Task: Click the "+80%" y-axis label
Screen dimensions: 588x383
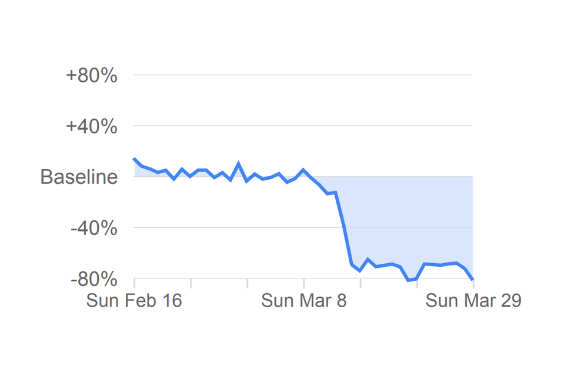Action: tap(92, 76)
